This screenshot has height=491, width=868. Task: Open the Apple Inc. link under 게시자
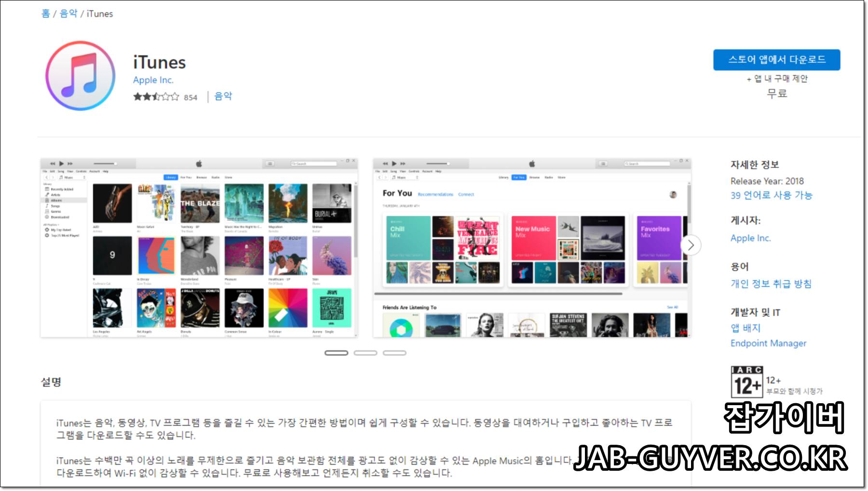coord(750,238)
